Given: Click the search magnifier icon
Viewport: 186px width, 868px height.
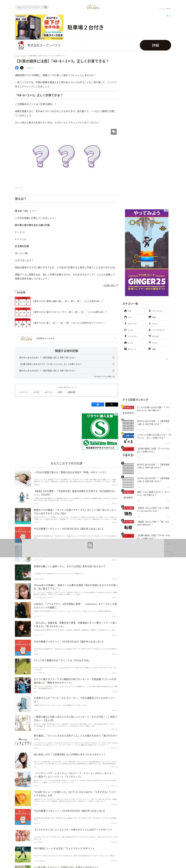Looking at the screenshot, I should click(x=46, y=7).
